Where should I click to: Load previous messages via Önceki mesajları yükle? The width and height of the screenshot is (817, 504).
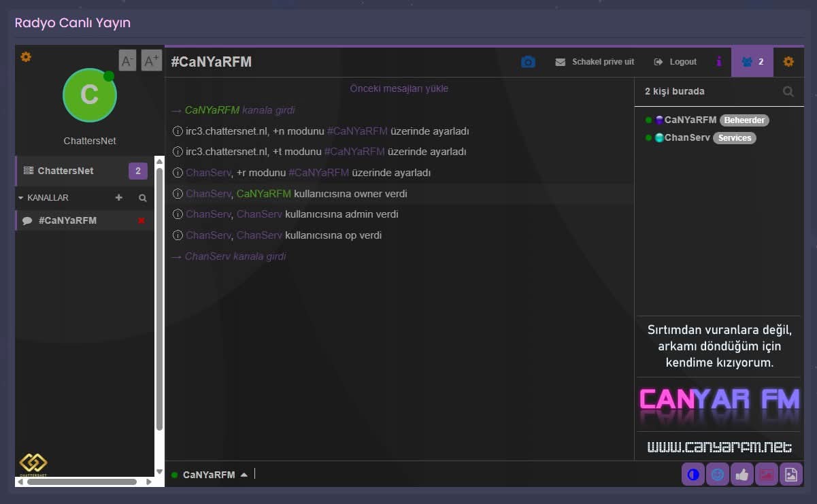(x=399, y=88)
